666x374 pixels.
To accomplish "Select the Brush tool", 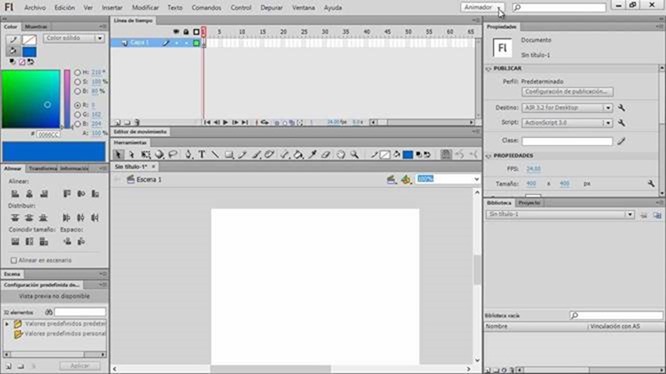I will point(256,155).
